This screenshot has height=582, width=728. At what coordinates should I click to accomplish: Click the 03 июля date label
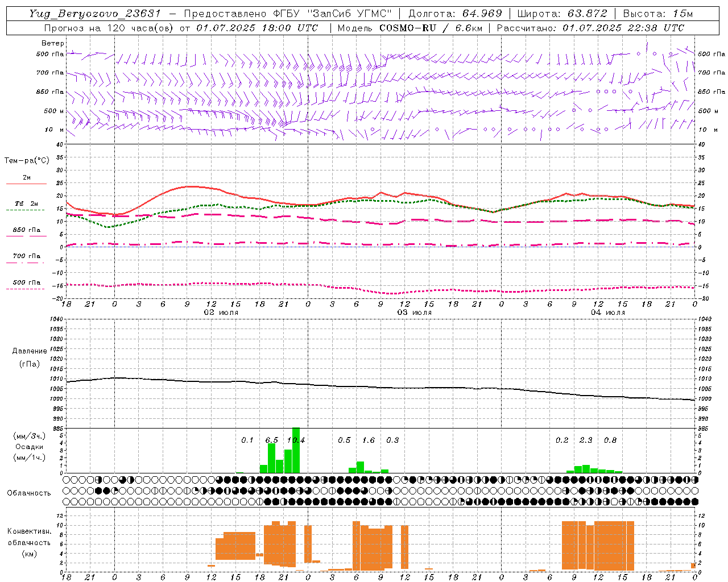pos(414,313)
